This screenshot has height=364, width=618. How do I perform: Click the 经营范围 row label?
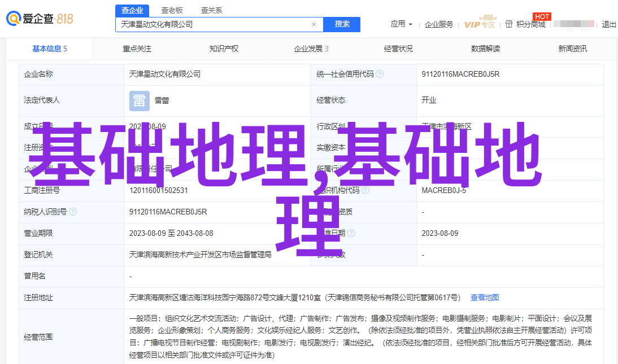point(38,337)
